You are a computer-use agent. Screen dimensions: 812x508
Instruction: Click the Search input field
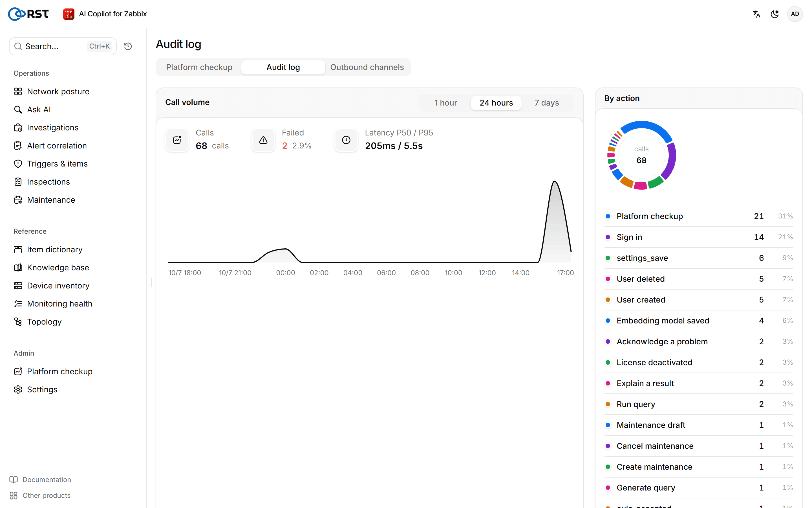(63, 46)
